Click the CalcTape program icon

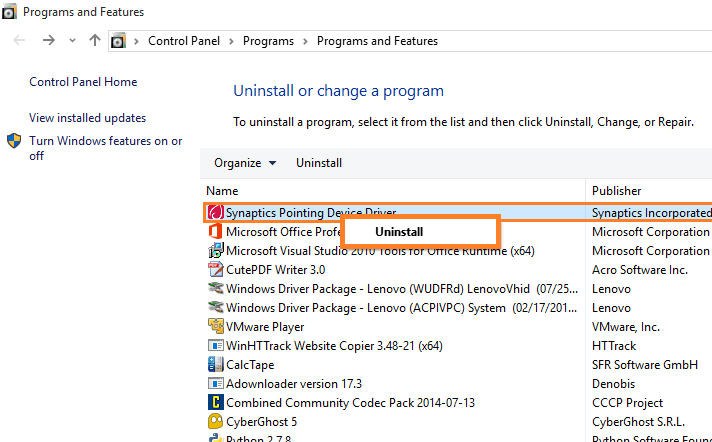(x=214, y=365)
